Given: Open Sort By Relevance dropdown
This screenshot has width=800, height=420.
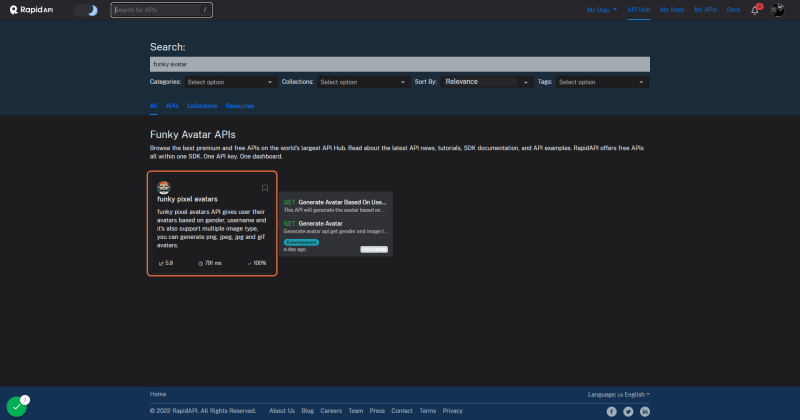Looking at the screenshot, I should [x=487, y=82].
